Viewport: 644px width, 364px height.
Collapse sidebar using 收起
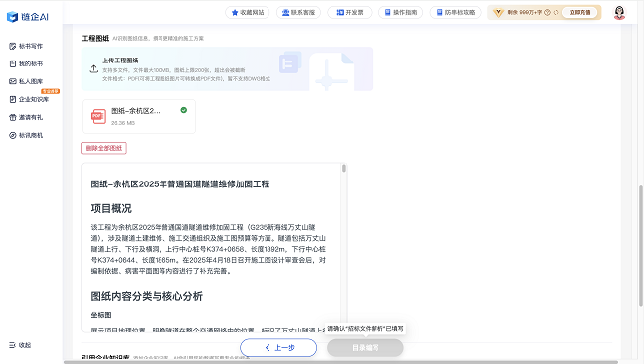[x=20, y=345]
